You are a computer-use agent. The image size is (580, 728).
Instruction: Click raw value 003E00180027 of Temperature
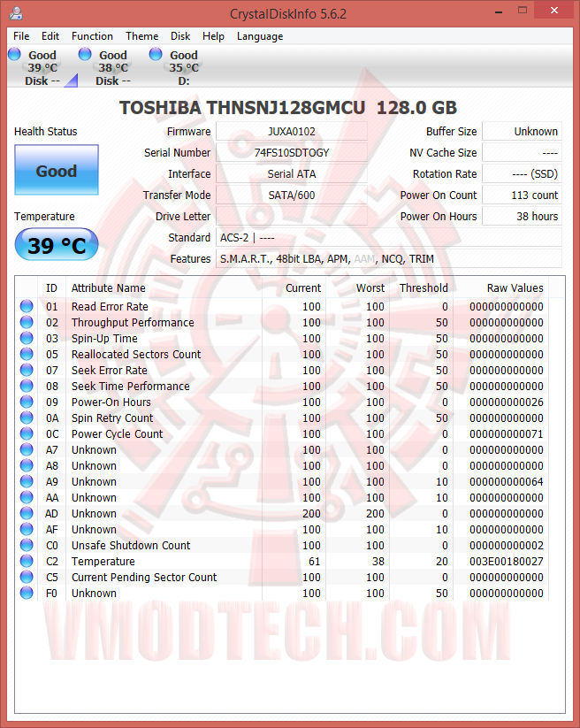click(507, 562)
